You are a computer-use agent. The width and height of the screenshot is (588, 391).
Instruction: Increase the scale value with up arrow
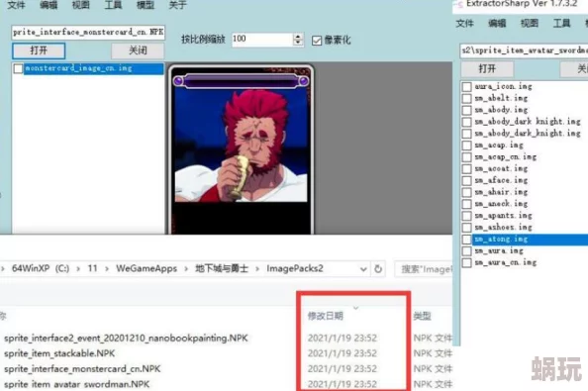coord(298,37)
